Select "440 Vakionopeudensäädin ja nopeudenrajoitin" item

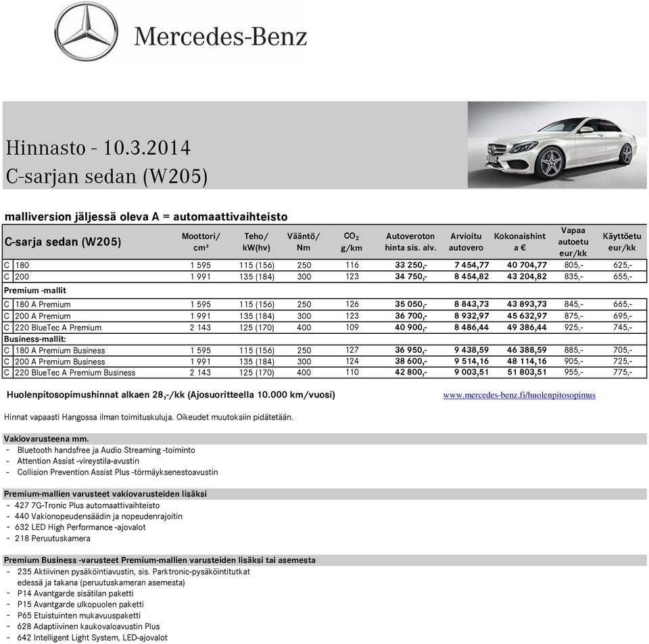pos(99,516)
